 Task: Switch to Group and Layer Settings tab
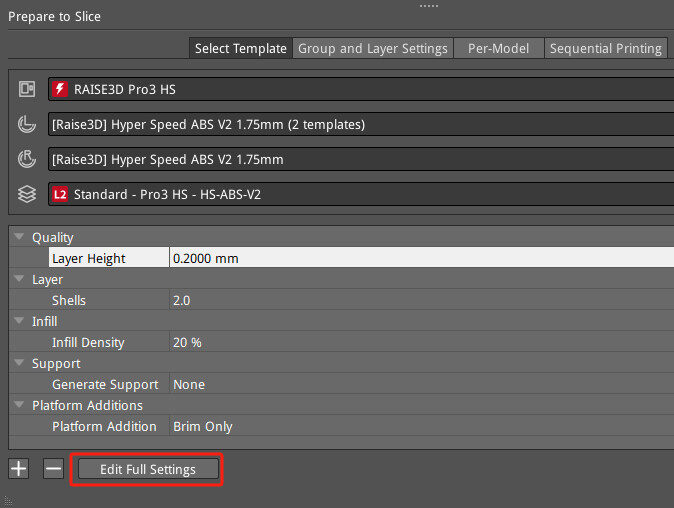373,48
